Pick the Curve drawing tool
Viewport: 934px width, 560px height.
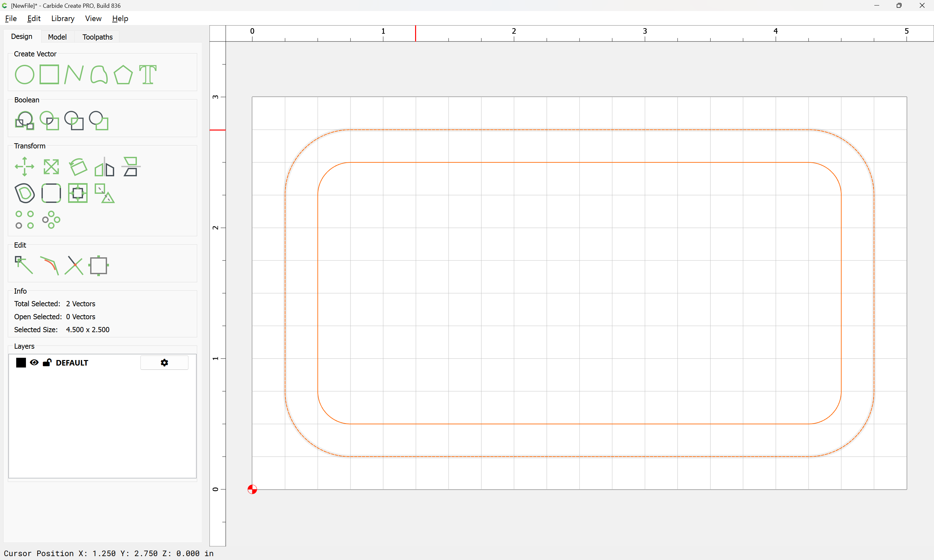point(99,74)
